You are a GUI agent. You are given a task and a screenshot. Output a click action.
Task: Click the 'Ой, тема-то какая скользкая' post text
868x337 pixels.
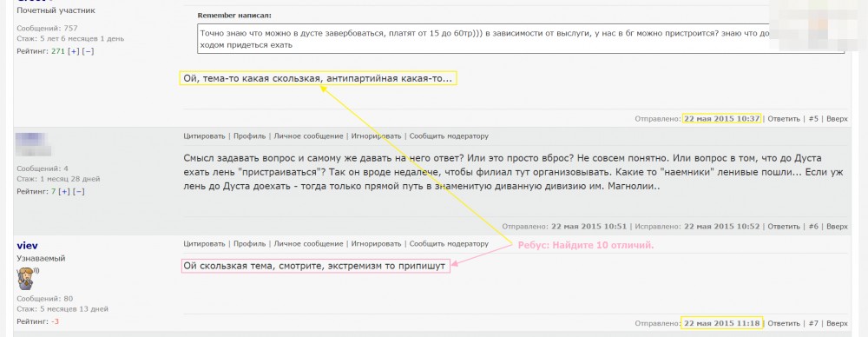click(318, 79)
